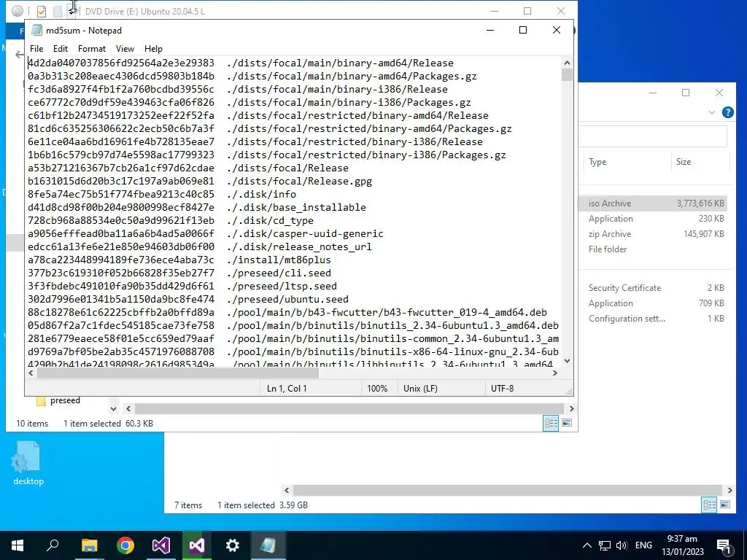Screen dimensions: 747x560
Task: Click Notepad vertical scrollbar up arrow
Action: [x=567, y=63]
